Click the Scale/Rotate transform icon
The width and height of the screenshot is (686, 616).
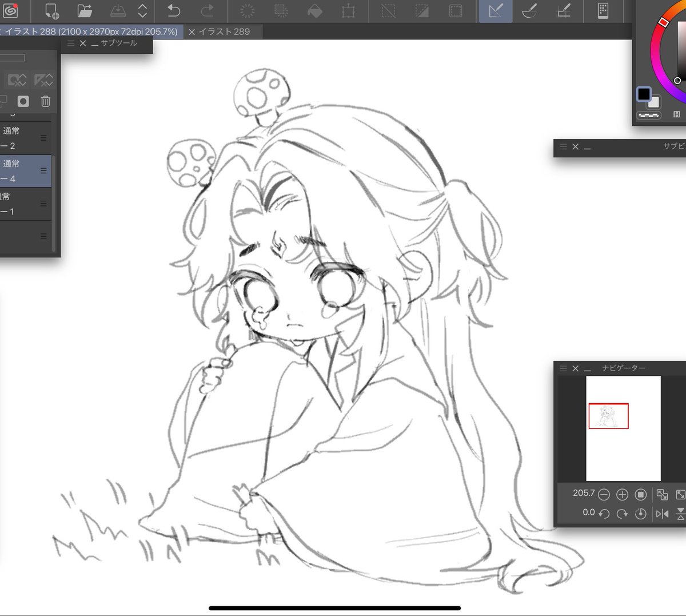(x=348, y=11)
